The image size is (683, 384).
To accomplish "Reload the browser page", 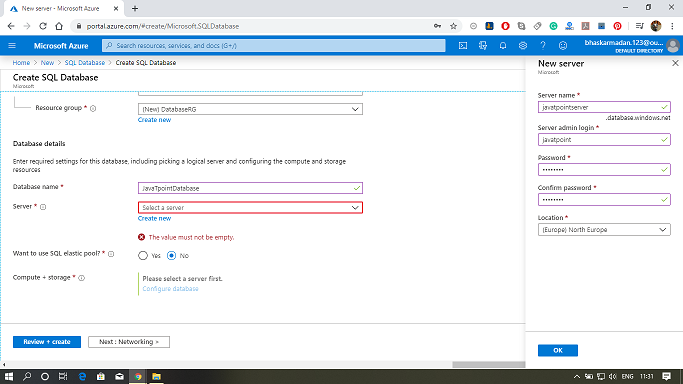I will click(43, 26).
